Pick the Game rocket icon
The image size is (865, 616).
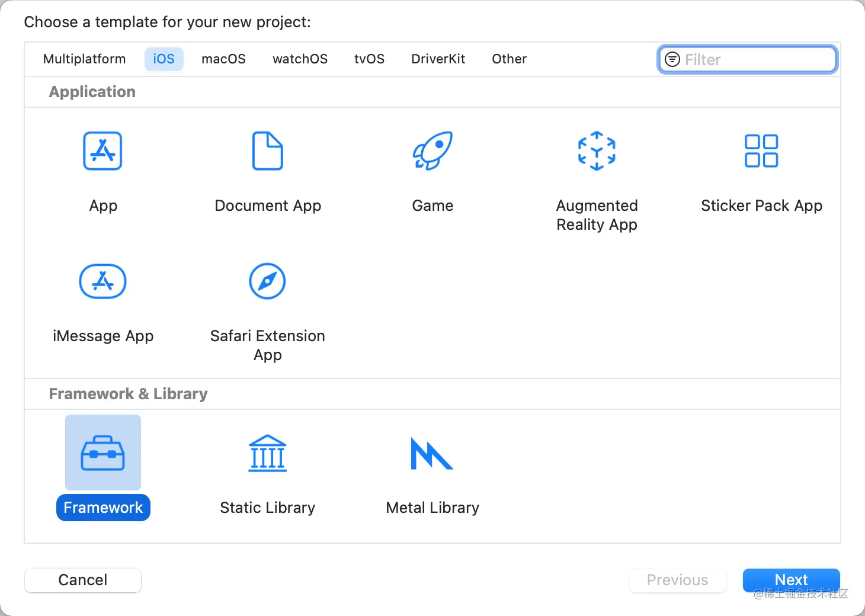coord(432,150)
